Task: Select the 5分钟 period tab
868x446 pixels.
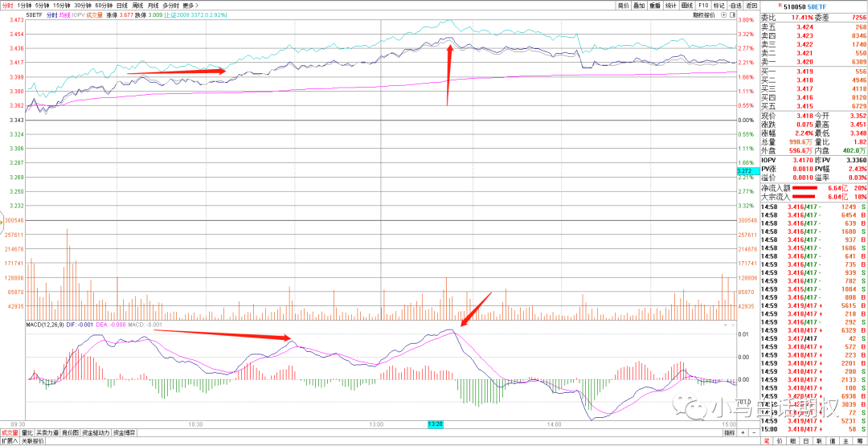Action: click(42, 5)
